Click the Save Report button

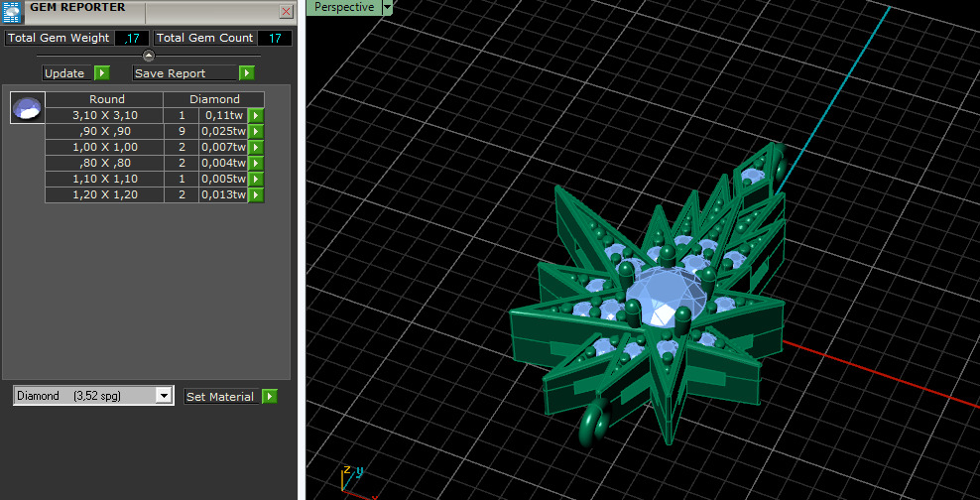click(x=185, y=73)
